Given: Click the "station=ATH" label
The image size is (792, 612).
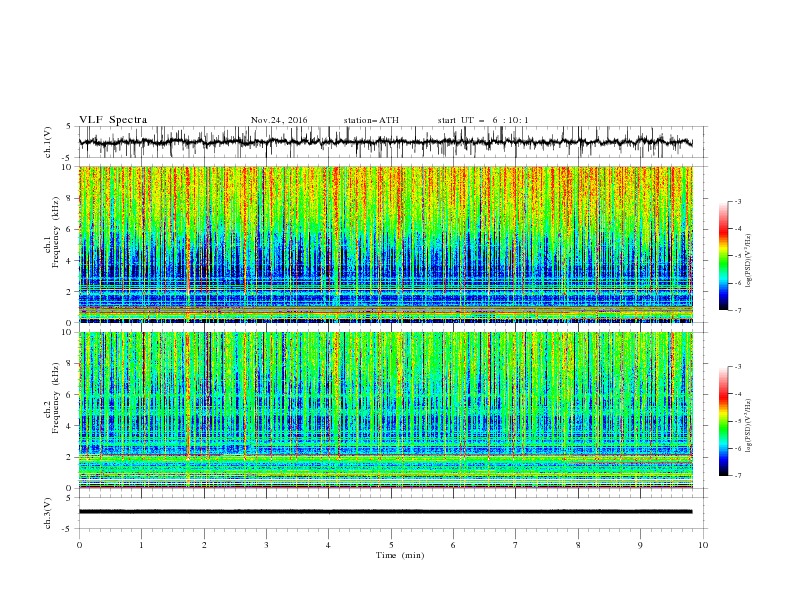Looking at the screenshot, I should [371, 120].
